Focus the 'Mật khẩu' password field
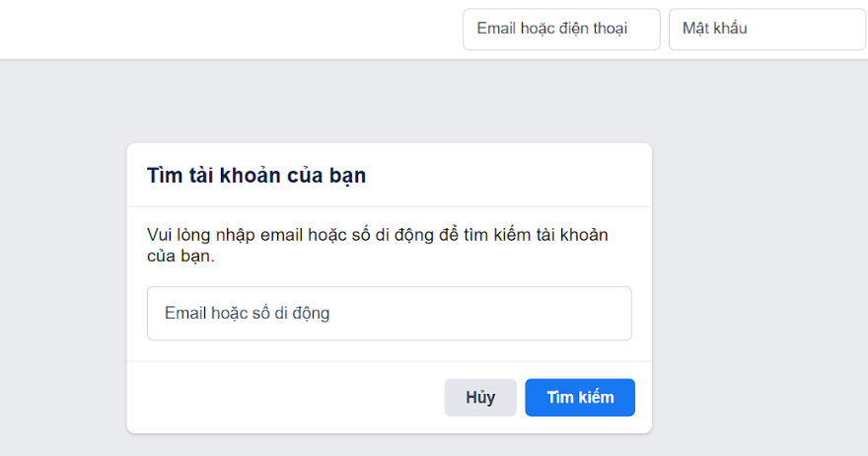 (x=766, y=29)
